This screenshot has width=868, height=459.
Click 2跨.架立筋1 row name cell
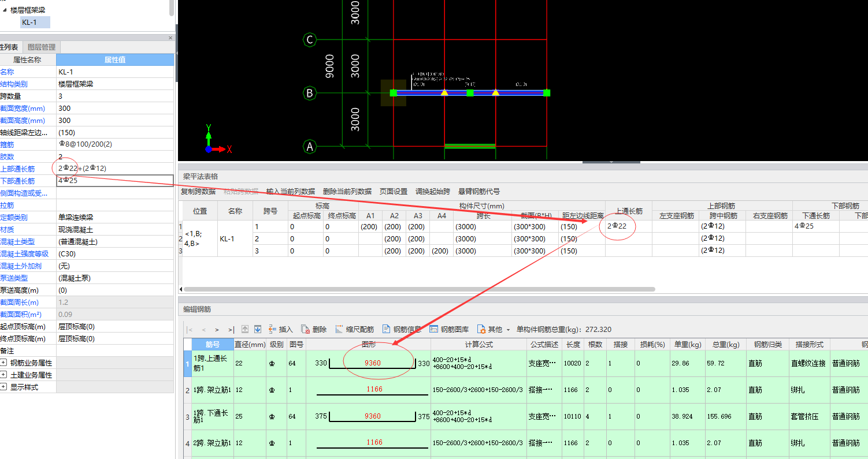click(x=212, y=443)
